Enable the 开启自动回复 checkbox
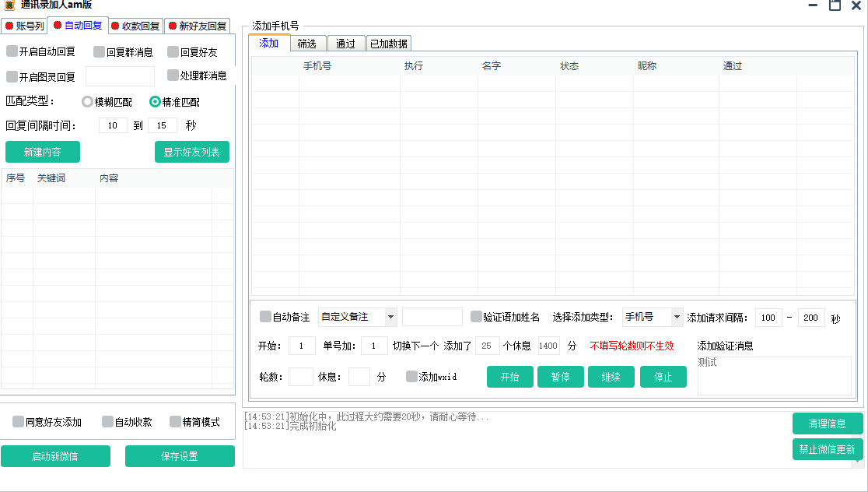 coord(11,51)
